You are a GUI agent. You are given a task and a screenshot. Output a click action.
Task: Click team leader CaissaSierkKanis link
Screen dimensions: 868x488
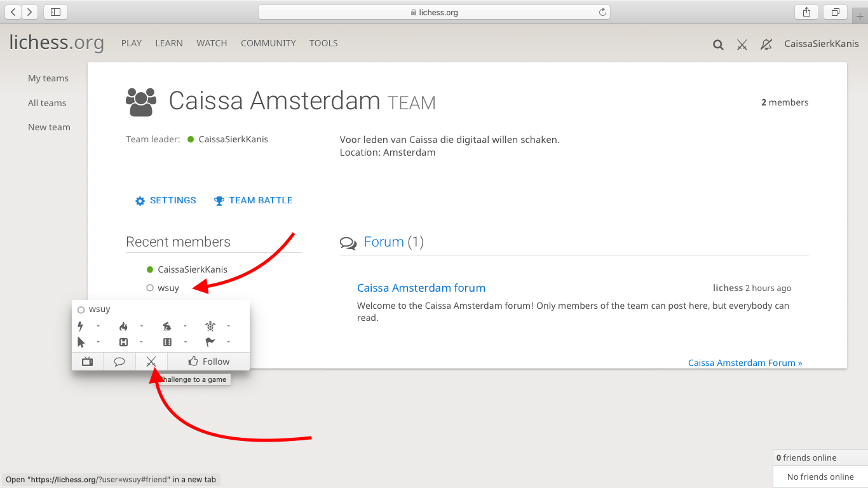[x=233, y=139]
